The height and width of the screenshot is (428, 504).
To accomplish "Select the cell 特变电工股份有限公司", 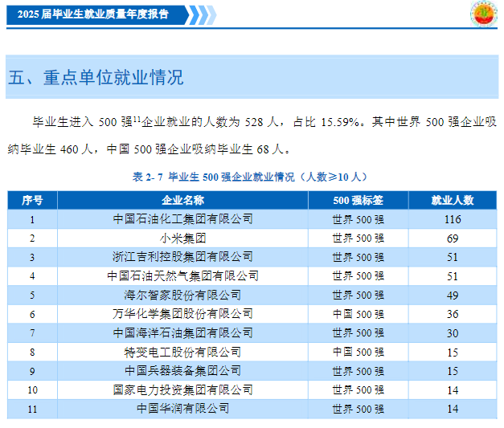I will pyautogui.click(x=182, y=352).
